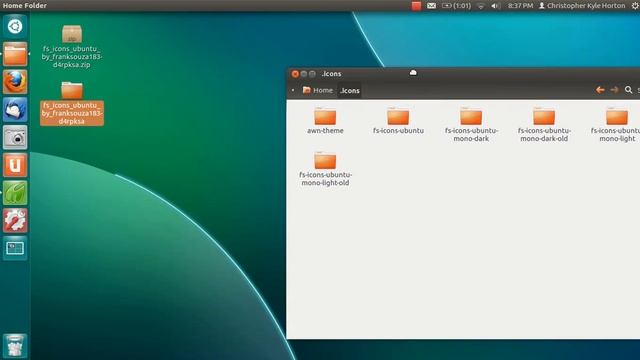
Task: Expand the small arrow left of Home breadcrumb
Action: point(293,90)
